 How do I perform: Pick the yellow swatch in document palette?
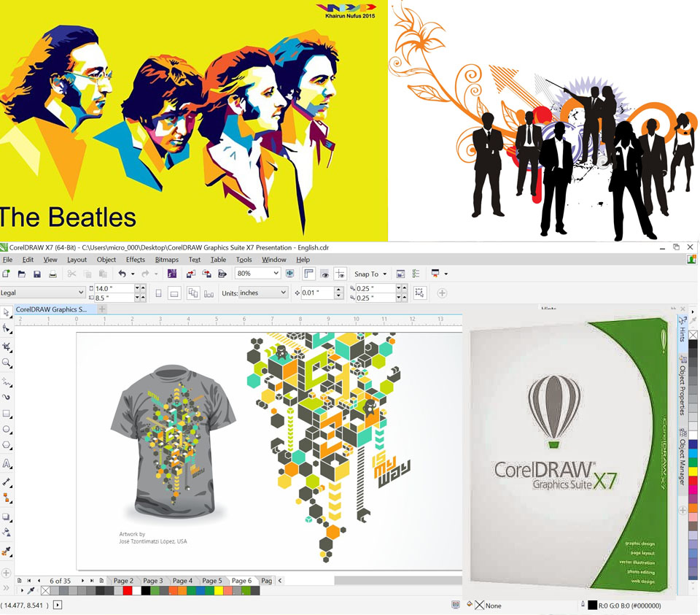[219, 591]
